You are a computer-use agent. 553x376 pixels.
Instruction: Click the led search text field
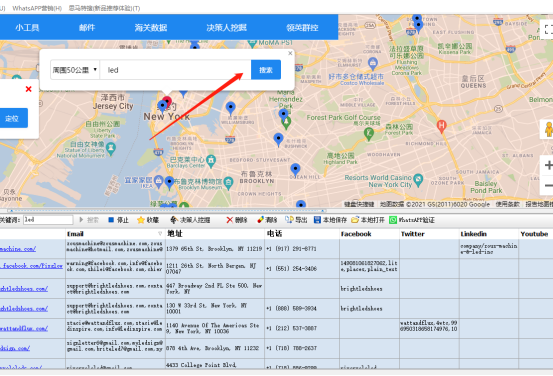click(x=175, y=70)
